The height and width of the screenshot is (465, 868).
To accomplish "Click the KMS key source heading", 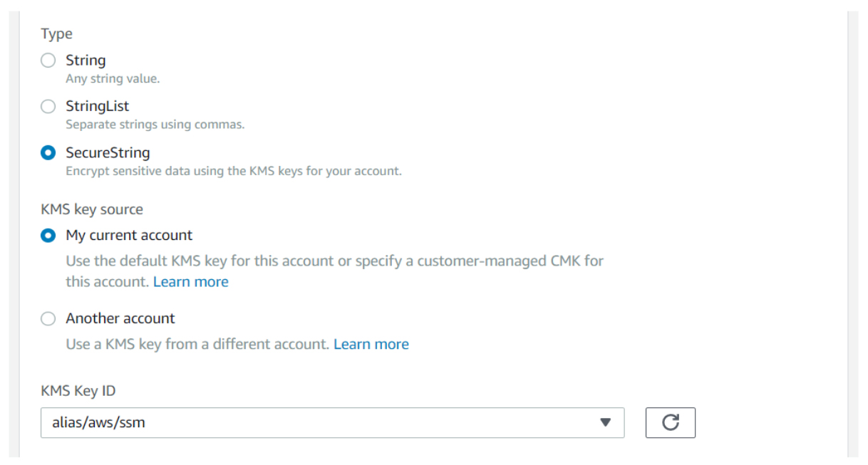I will (x=92, y=209).
